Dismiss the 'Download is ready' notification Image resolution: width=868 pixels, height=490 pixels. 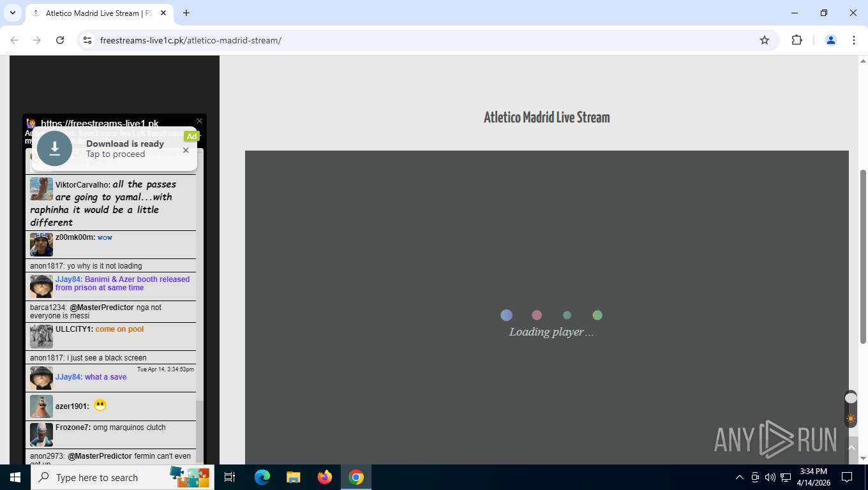[186, 151]
